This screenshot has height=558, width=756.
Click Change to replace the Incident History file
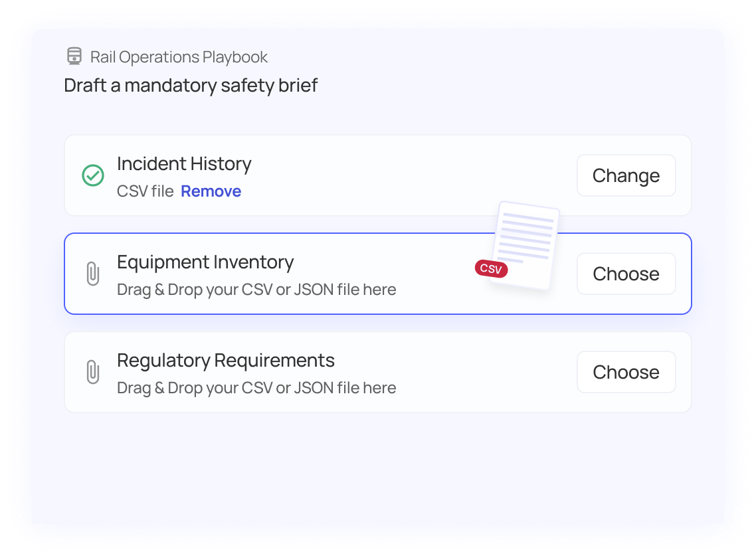[x=625, y=175]
